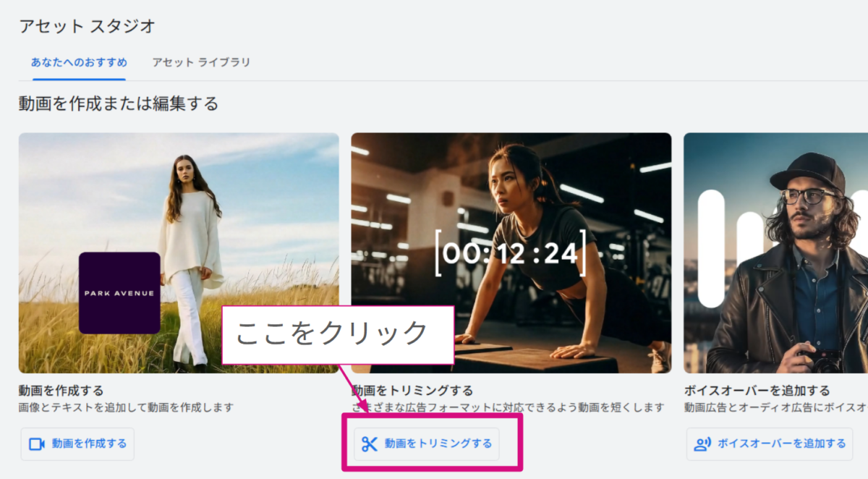Click the bold 動画を作成する card title

pyautogui.click(x=61, y=391)
